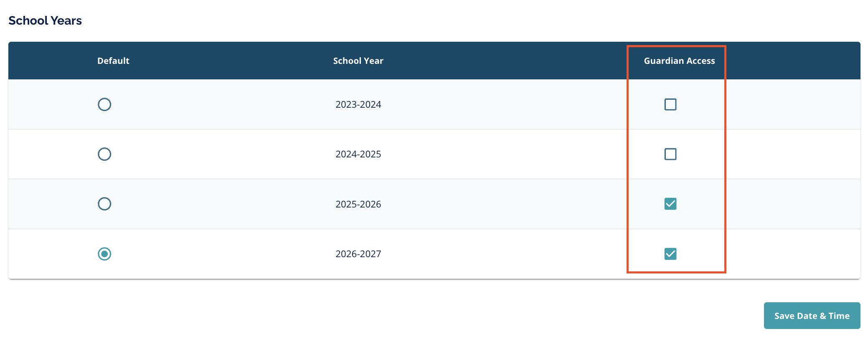Click the first empty Default radio button
Viewport: 868px width, 339px height.
[x=104, y=104]
